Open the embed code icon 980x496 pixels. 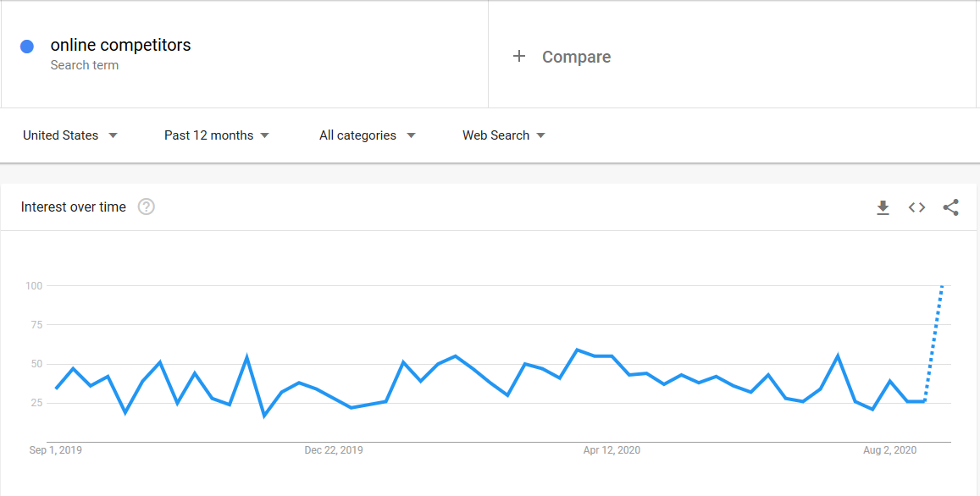coord(916,207)
